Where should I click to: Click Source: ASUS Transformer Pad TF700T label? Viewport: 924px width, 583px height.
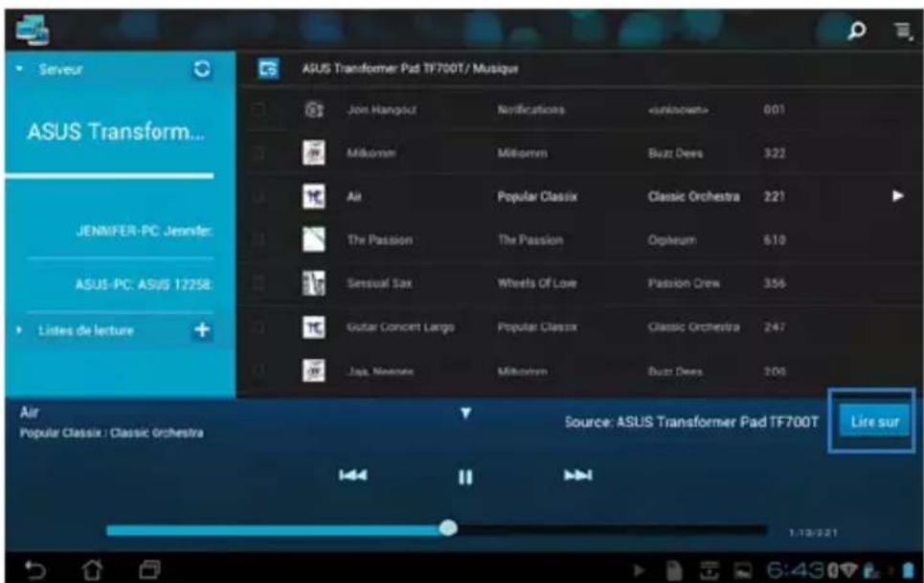click(692, 422)
